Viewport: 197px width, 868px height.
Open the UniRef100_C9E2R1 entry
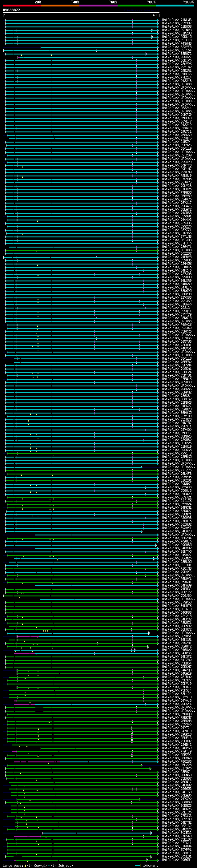[177, 71]
